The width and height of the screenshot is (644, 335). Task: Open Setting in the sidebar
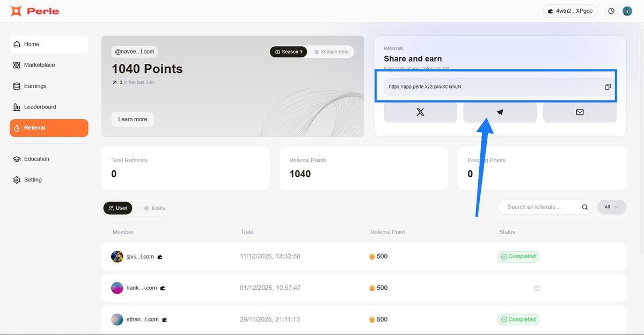tap(49, 180)
